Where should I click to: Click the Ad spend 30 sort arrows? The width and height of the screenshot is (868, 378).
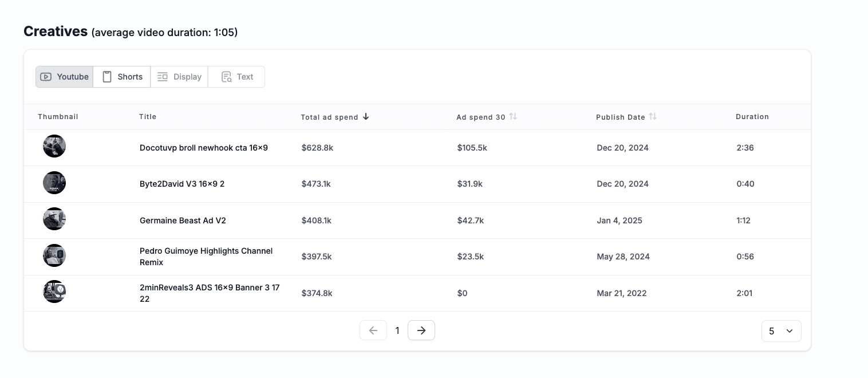[513, 117]
